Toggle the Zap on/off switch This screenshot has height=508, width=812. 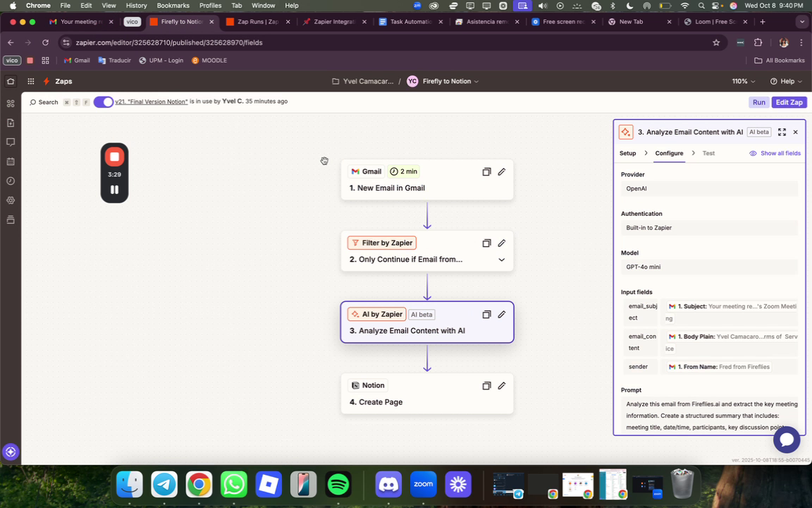[103, 102]
